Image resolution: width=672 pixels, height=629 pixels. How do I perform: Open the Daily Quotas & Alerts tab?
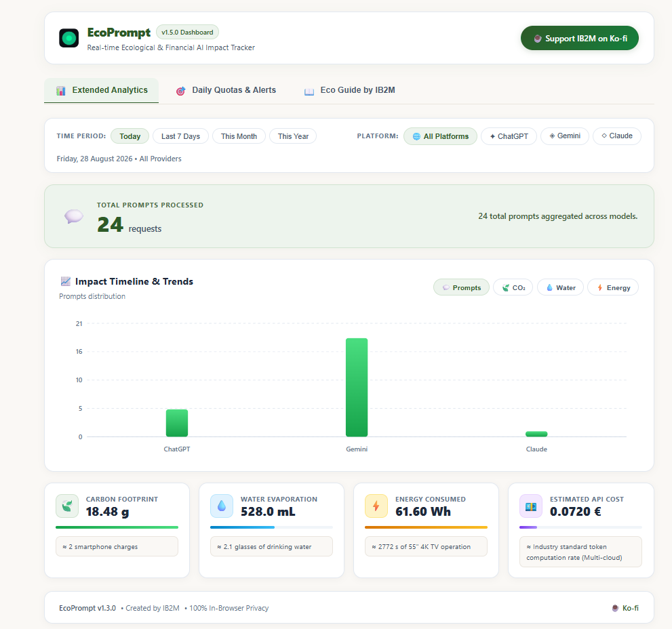[x=226, y=90]
